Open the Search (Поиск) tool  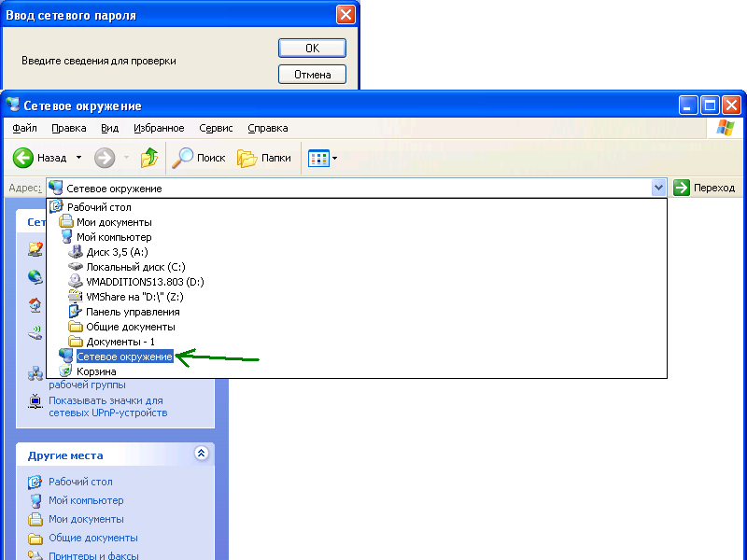pyautogui.click(x=200, y=159)
